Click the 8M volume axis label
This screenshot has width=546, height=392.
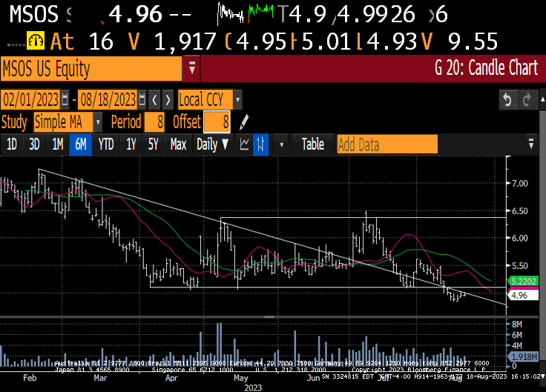517,325
